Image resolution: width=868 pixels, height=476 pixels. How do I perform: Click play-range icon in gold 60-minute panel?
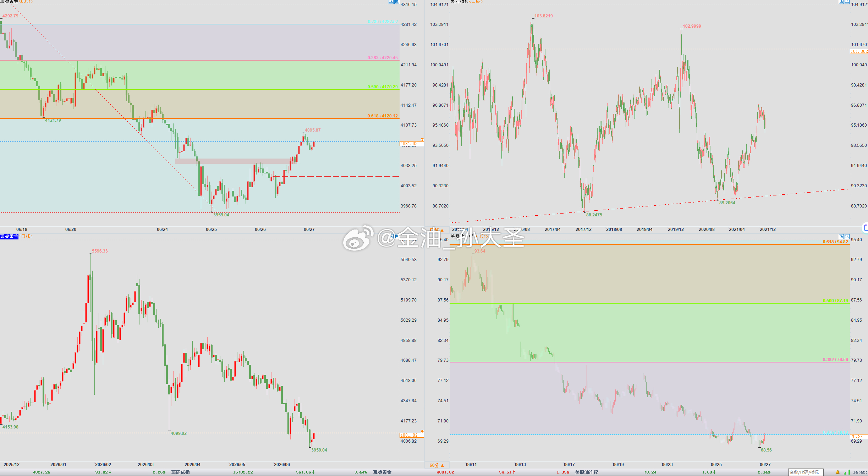click(x=391, y=2)
